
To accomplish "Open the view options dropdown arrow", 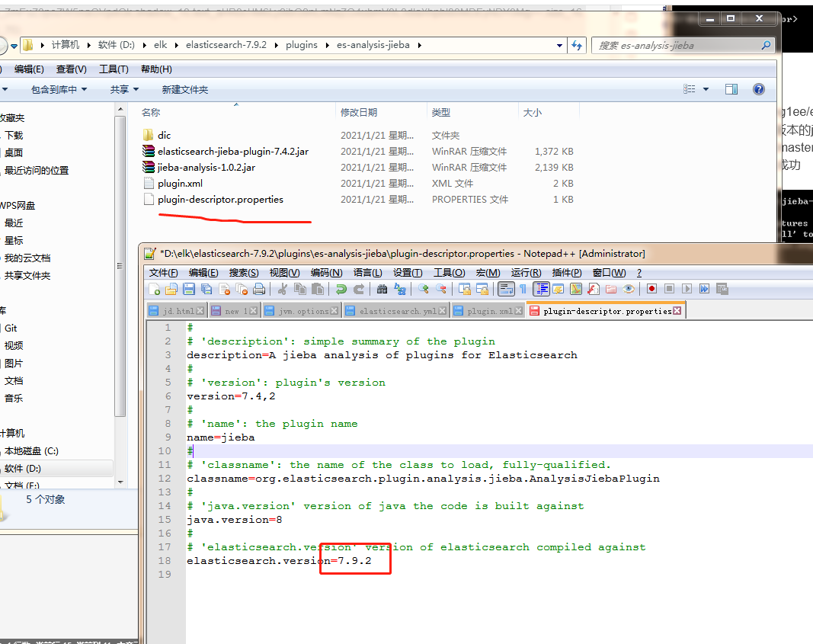I will 706,90.
